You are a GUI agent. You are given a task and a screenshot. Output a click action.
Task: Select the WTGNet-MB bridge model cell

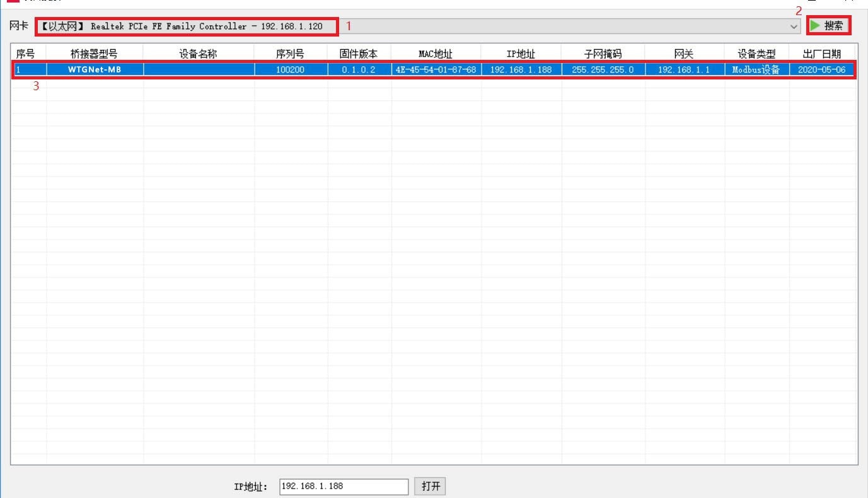[x=95, y=70]
